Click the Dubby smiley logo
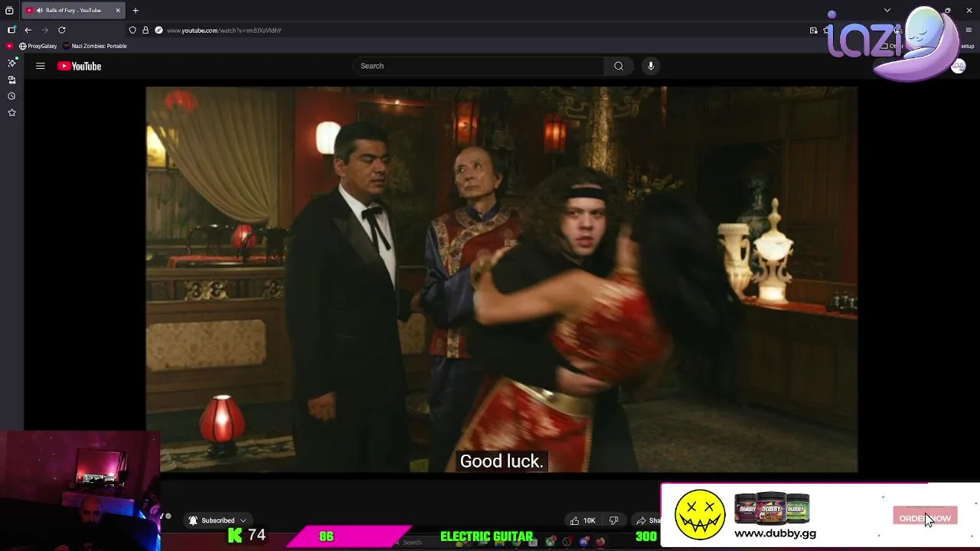The image size is (980, 551). click(700, 514)
